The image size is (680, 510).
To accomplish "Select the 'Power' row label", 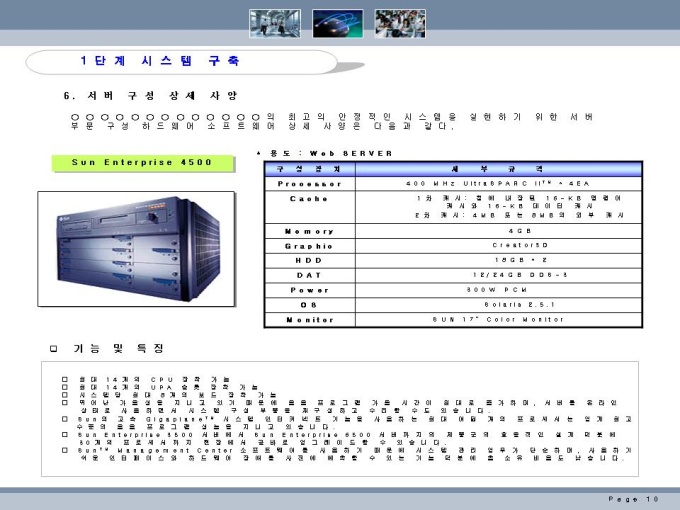I will pyautogui.click(x=310, y=290).
